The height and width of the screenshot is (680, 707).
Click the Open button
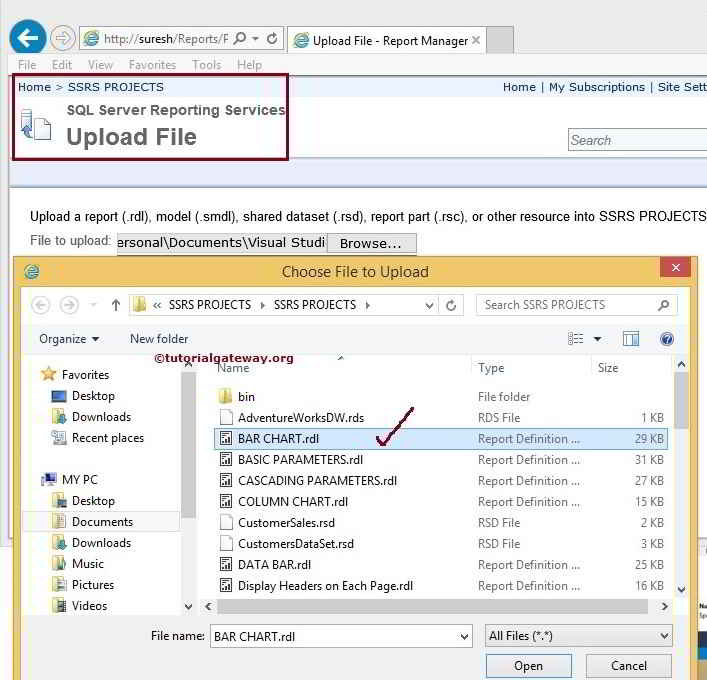coord(528,666)
